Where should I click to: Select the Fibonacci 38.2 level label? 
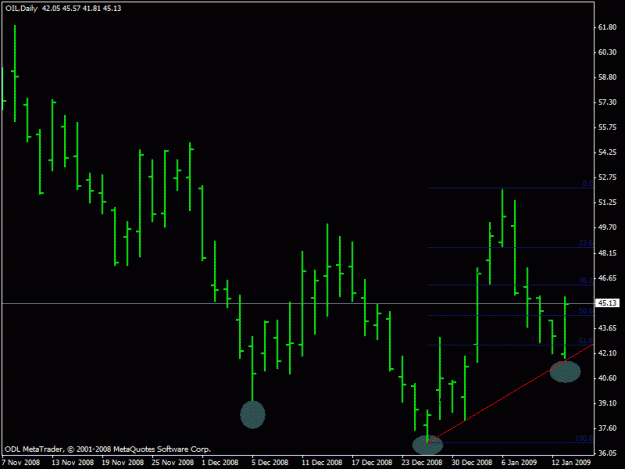586,281
